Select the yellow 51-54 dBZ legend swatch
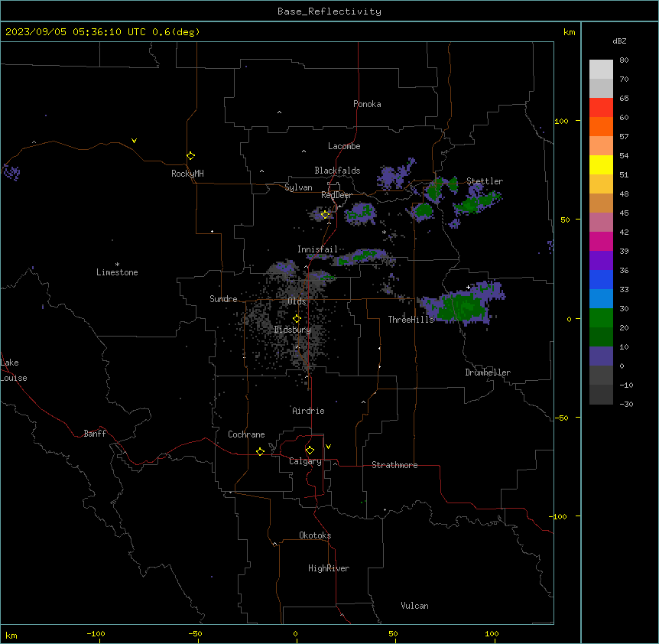 tap(601, 165)
